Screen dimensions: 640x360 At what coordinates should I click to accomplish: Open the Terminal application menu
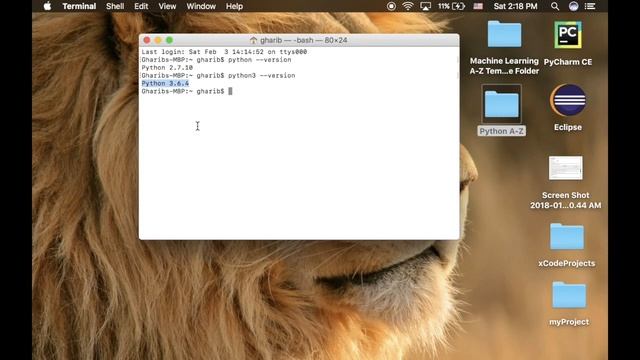79,6
